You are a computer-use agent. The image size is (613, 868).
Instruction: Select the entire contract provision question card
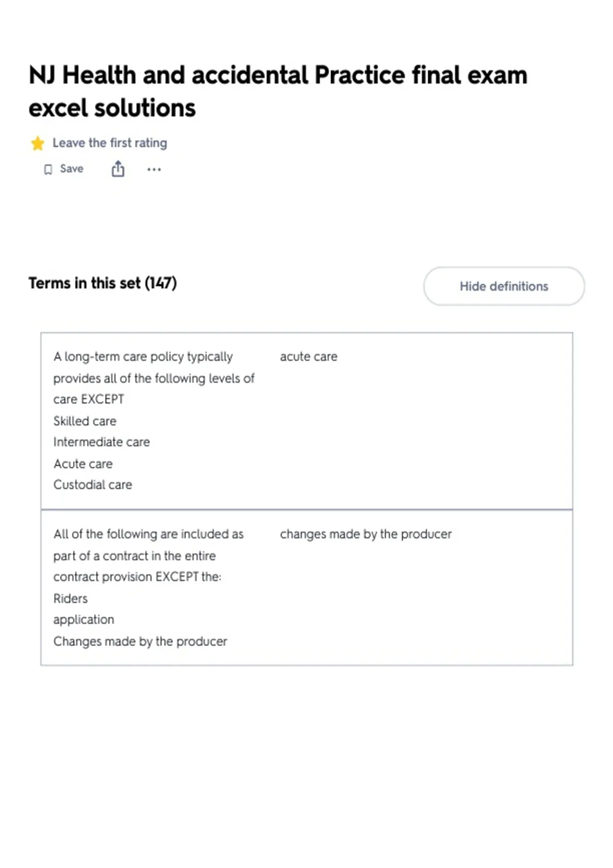pos(306,588)
